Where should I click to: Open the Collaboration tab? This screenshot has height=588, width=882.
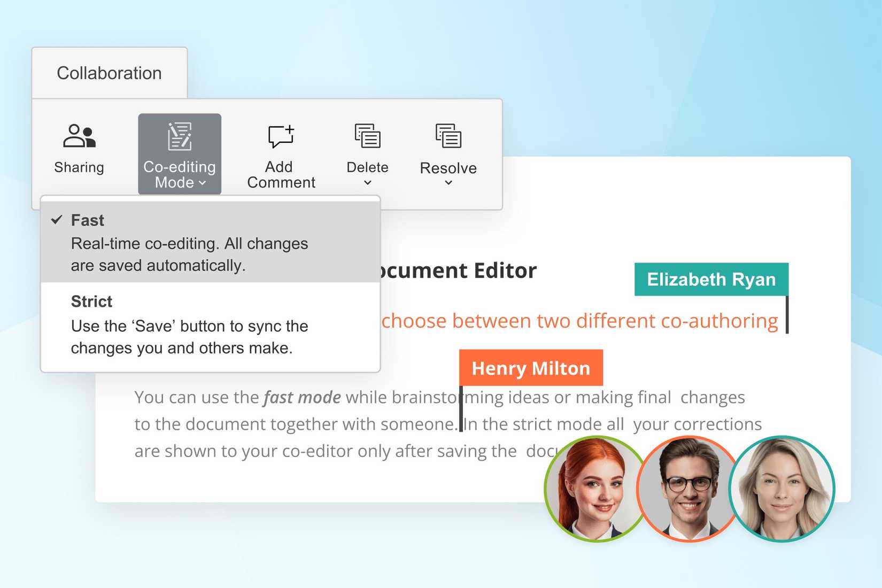point(109,72)
